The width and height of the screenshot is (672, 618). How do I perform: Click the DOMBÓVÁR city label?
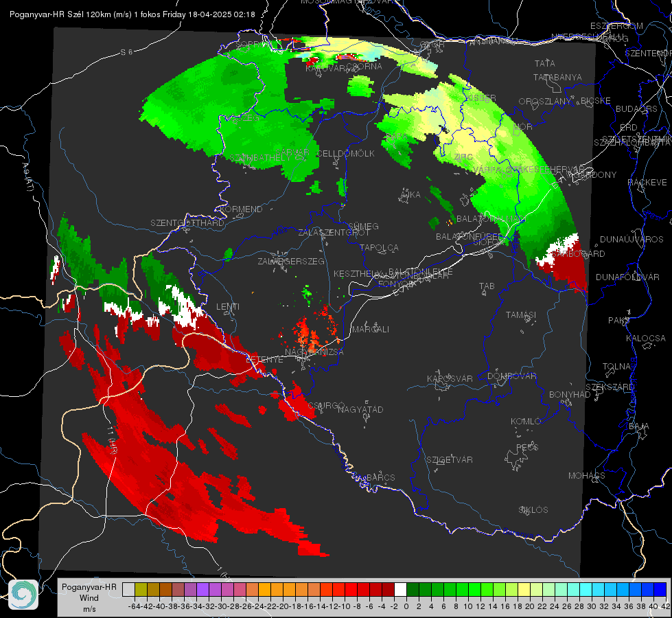point(512,376)
